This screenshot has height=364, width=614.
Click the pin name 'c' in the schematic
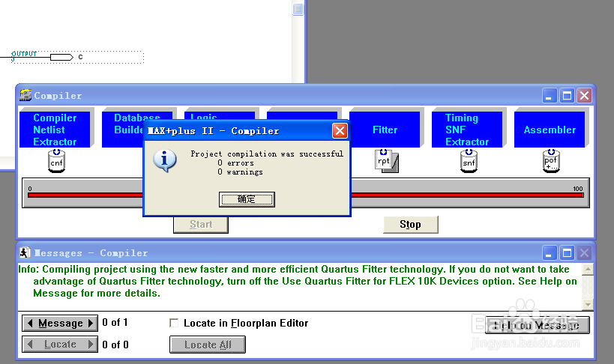click(80, 57)
